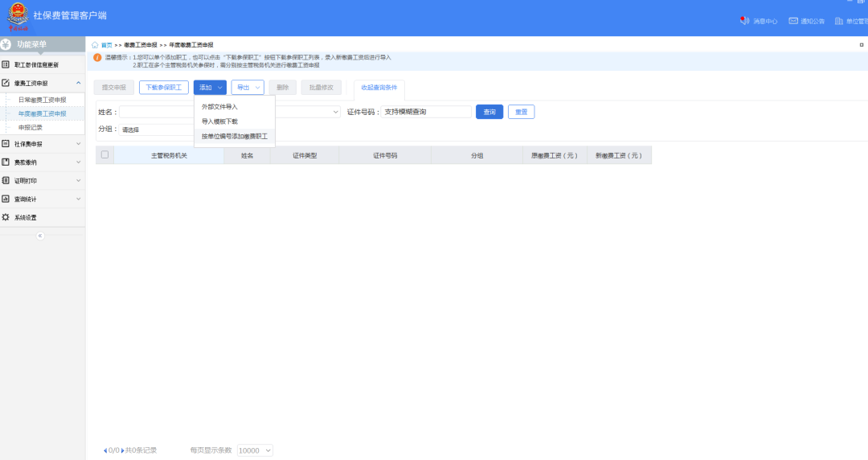Viewport: 868px width, 460px height.
Task: Click the 共0条记录 pagination text
Action: pos(141,450)
